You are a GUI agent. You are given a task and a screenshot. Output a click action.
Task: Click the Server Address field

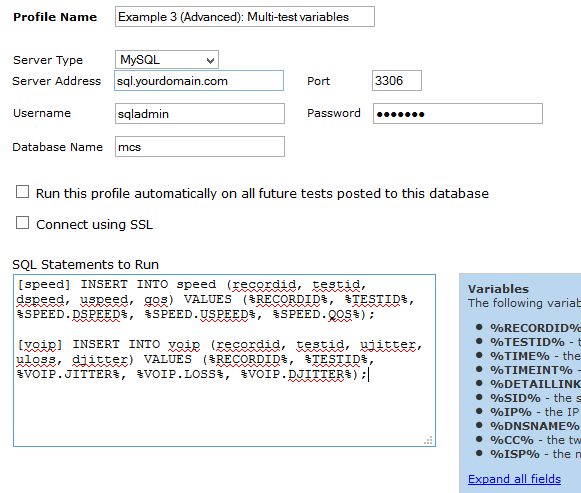click(199, 81)
